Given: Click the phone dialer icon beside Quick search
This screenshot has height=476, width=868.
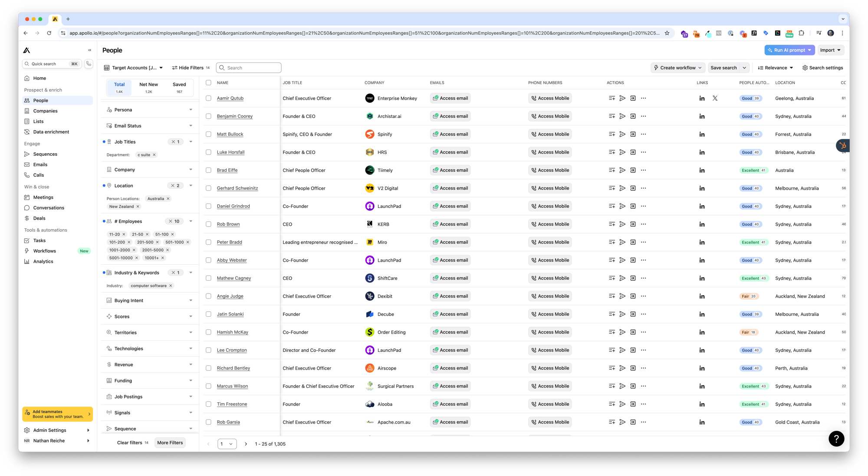Looking at the screenshot, I should pyautogui.click(x=89, y=64).
